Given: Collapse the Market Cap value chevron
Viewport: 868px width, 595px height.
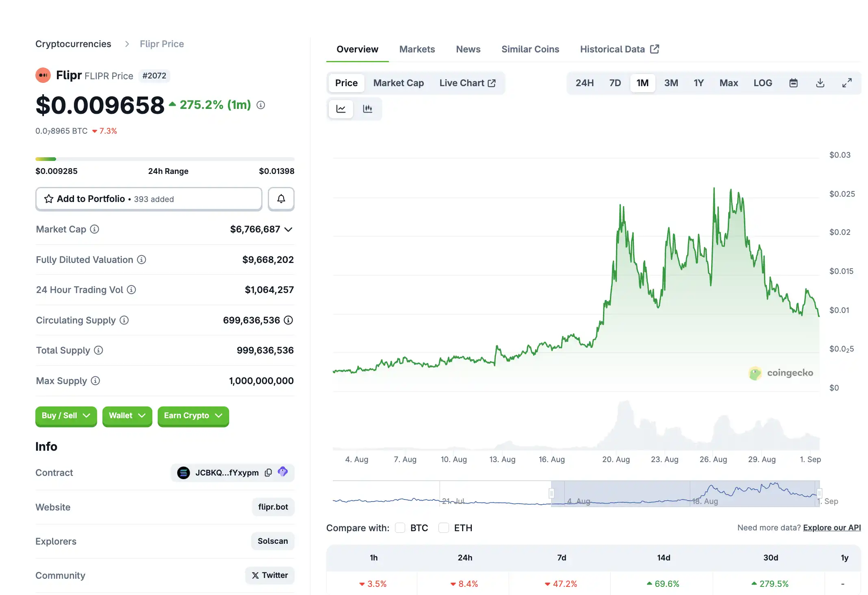Looking at the screenshot, I should (289, 229).
